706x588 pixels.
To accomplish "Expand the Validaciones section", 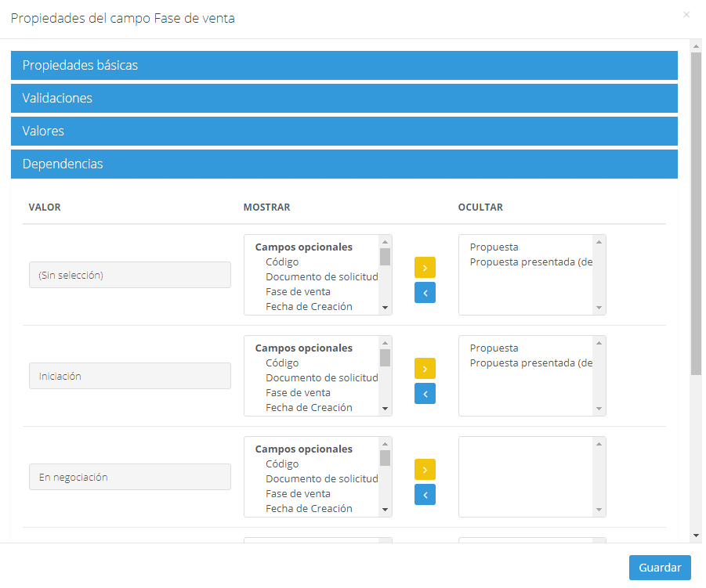I will [344, 98].
